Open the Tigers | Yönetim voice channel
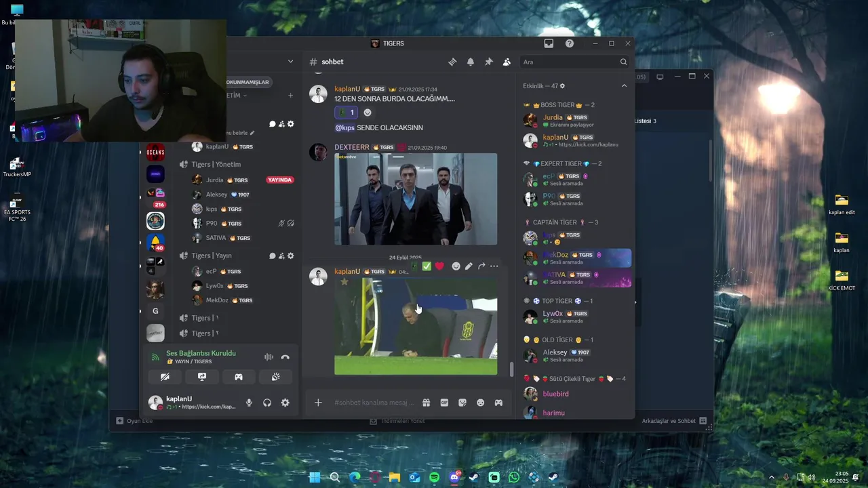Image resolution: width=868 pixels, height=488 pixels. [x=216, y=164]
